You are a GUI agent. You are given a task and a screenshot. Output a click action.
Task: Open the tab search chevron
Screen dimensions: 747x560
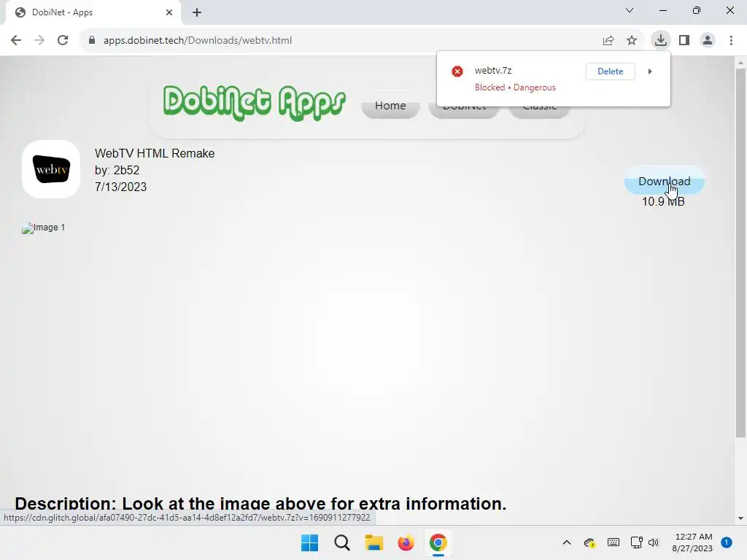point(630,10)
